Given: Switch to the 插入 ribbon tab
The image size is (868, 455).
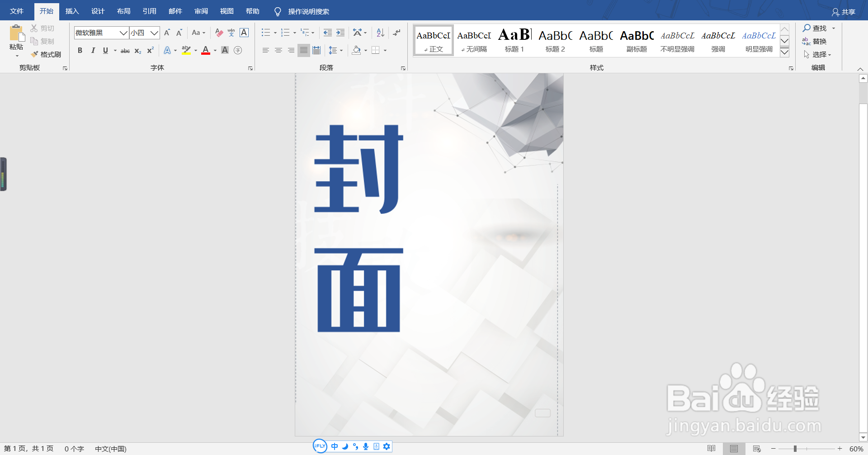Looking at the screenshot, I should 72,11.
